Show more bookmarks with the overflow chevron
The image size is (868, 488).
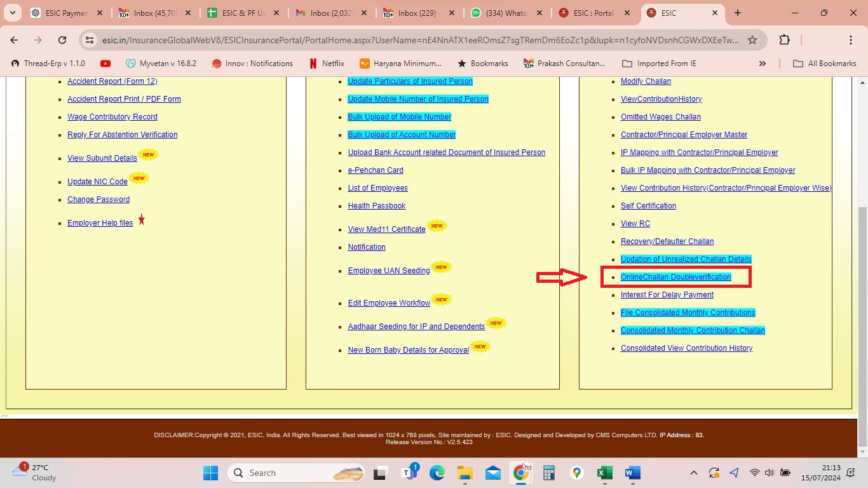click(x=763, y=64)
